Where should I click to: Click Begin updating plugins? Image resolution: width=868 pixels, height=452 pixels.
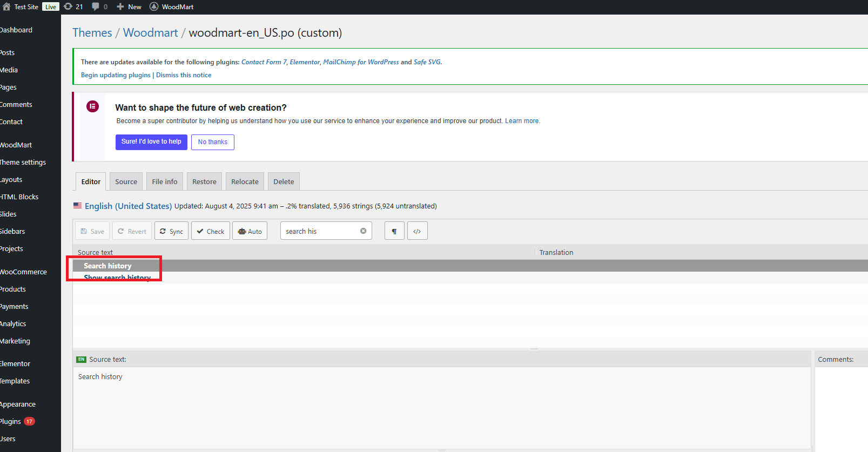[116, 75]
